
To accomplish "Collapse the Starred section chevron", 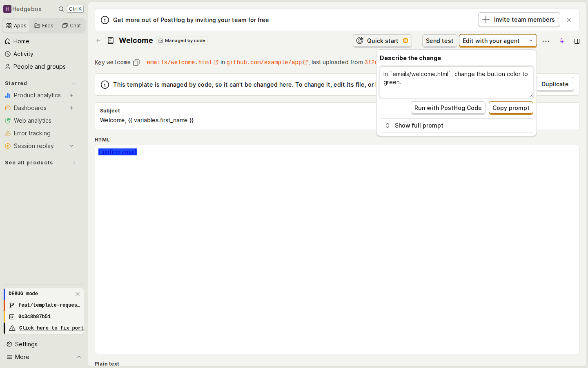I will 74,83.
